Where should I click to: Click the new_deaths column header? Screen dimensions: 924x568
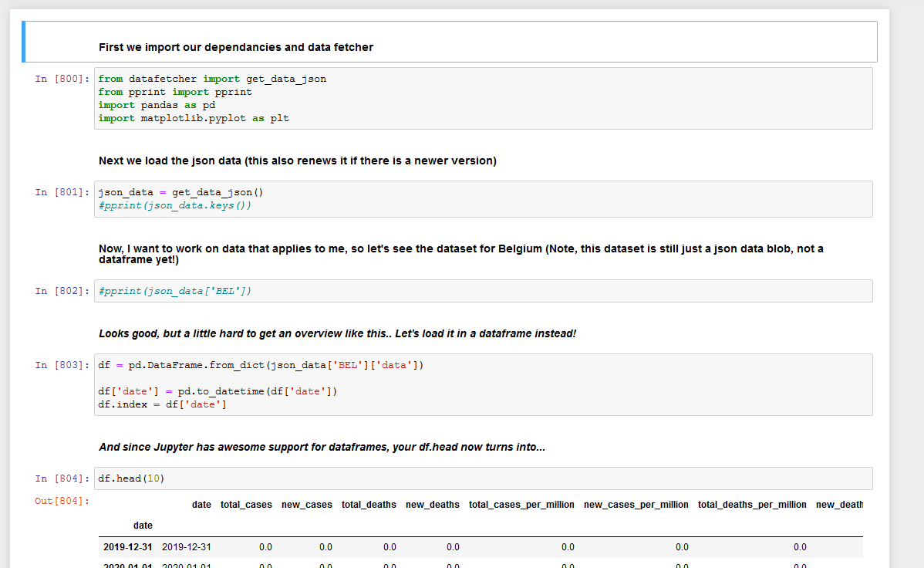[432, 505]
